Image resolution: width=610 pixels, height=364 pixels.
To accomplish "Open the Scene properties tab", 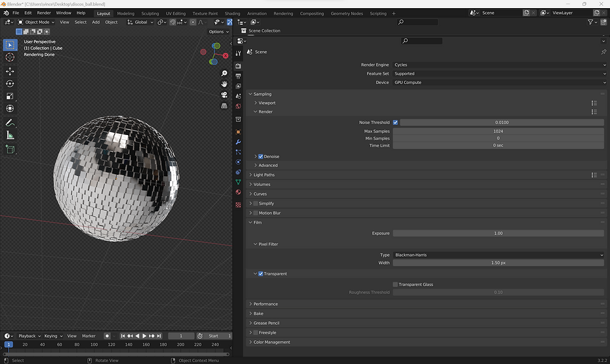I will (238, 96).
